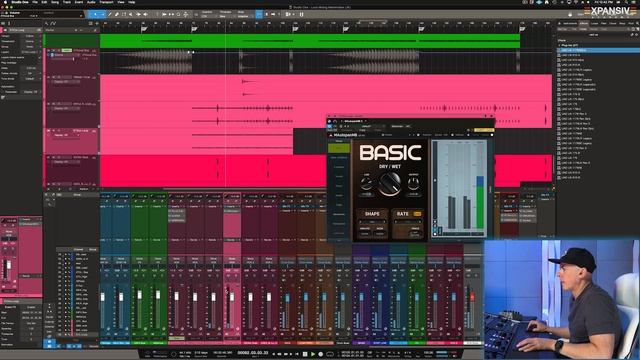
Task: Click the Record button in transport
Action: (320, 354)
